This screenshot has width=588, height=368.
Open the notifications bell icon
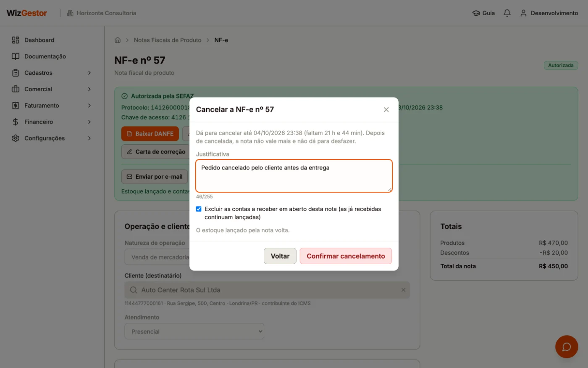coord(507,13)
